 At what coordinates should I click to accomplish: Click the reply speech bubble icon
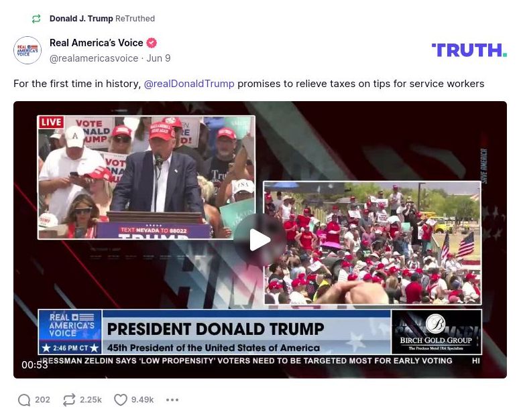(x=24, y=400)
